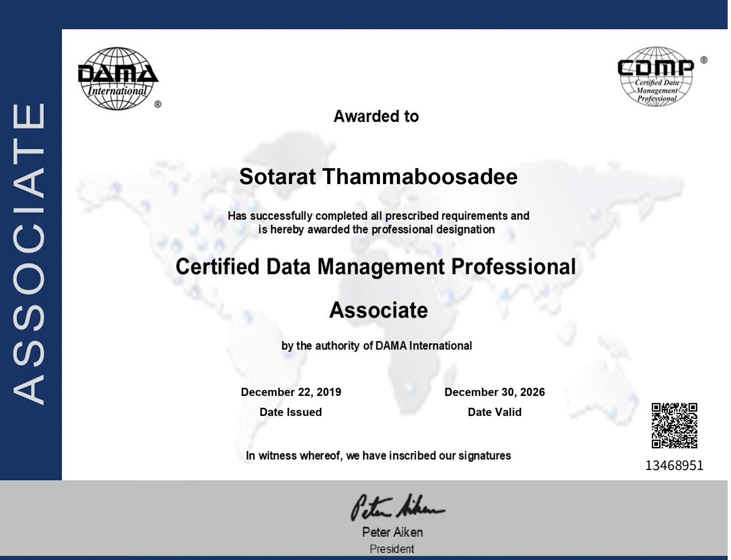Click 'Certified Data Management Professional' title
The height and width of the screenshot is (560, 731).
coord(376,267)
